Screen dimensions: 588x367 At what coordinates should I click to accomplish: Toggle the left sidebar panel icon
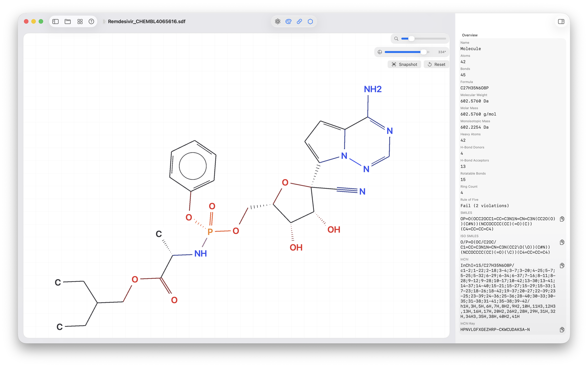[55, 22]
